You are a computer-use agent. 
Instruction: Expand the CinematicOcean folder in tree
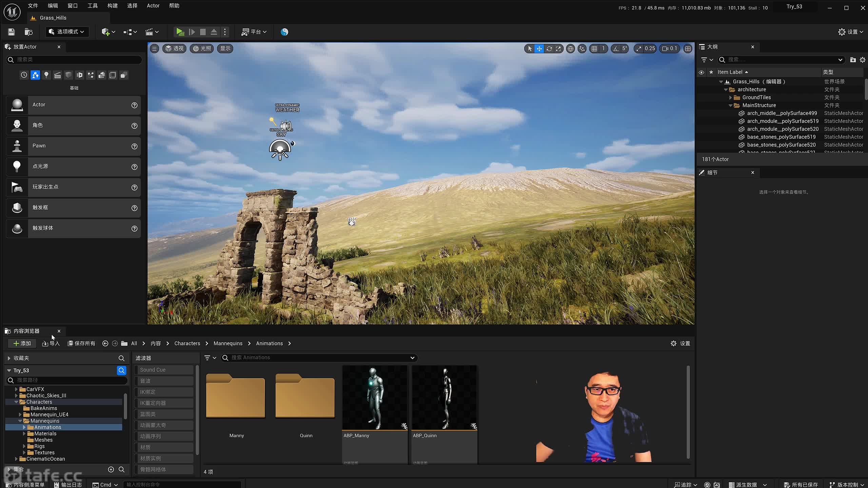pyautogui.click(x=16, y=459)
